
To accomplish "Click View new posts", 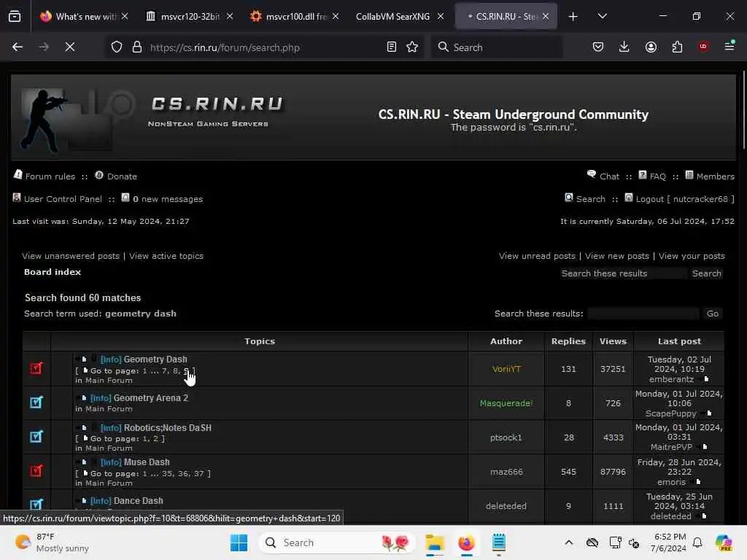I will tap(617, 256).
